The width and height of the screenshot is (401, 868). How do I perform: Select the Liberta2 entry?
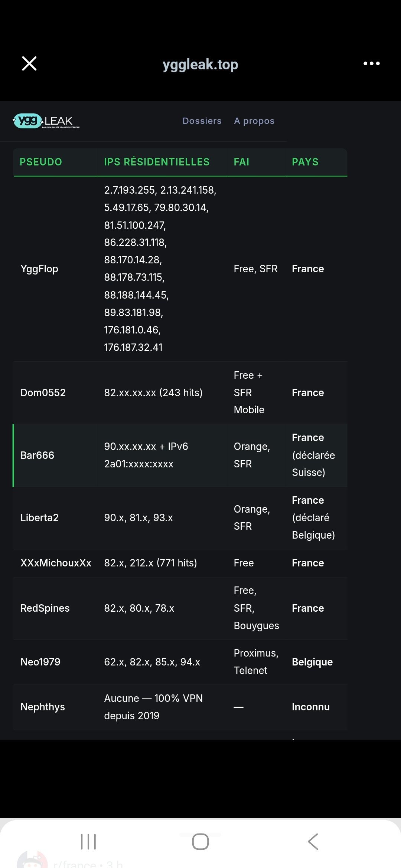[40, 517]
